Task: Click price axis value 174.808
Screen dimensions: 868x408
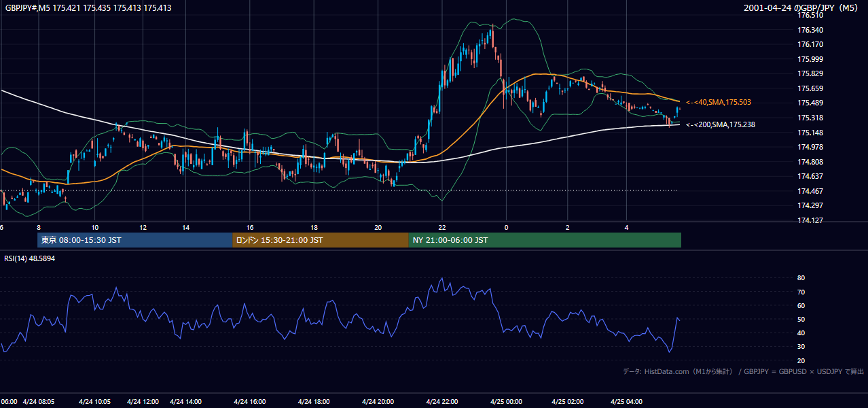Action: tap(810, 162)
